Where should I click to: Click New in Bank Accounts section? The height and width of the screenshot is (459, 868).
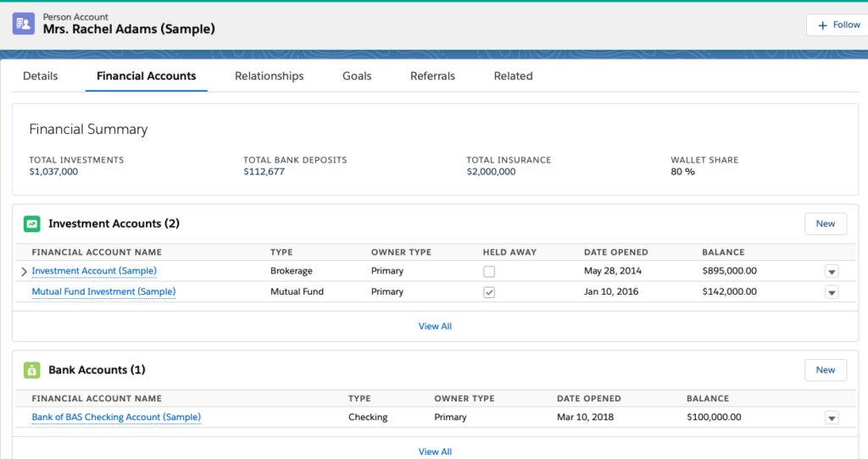(825, 370)
